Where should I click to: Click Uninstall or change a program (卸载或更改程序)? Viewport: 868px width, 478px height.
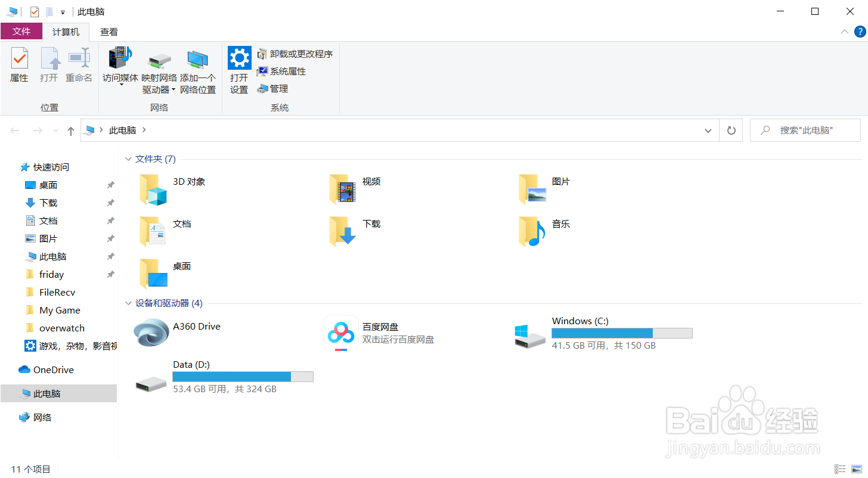pyautogui.click(x=295, y=54)
